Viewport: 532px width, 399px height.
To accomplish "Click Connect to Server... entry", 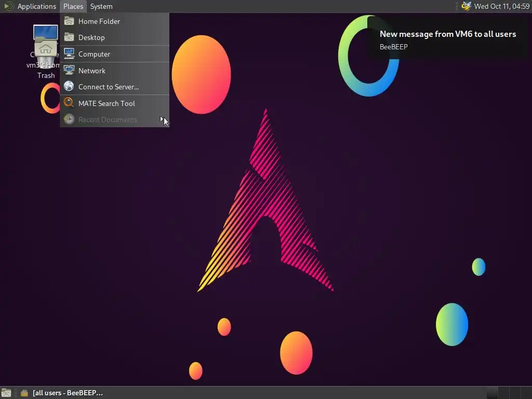I will coord(115,87).
